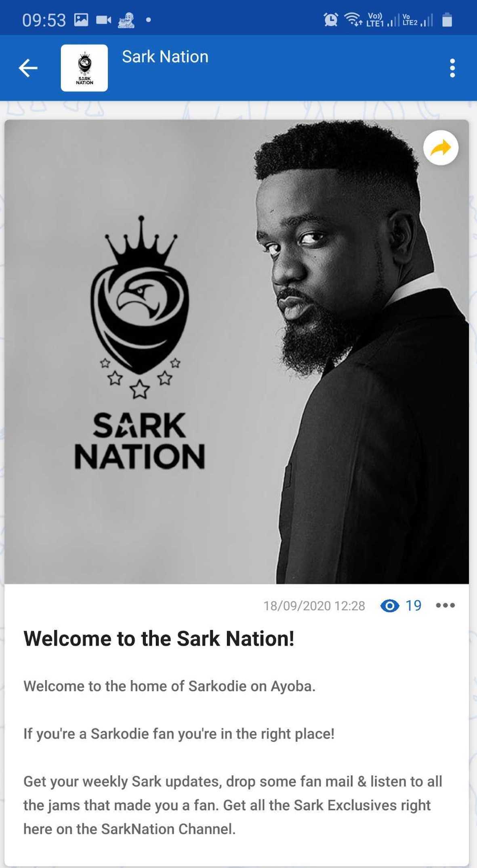The width and height of the screenshot is (477, 868).
Task: Tap the eye views icon
Action: click(390, 605)
